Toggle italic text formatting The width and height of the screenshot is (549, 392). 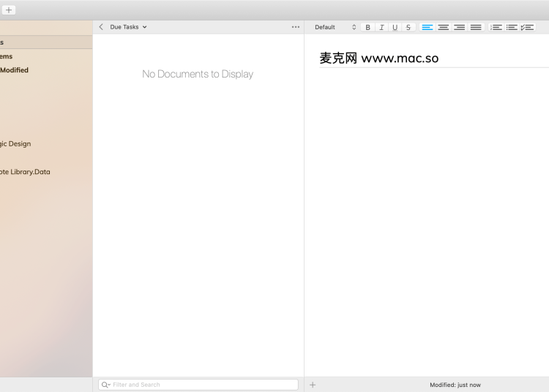pyautogui.click(x=381, y=27)
